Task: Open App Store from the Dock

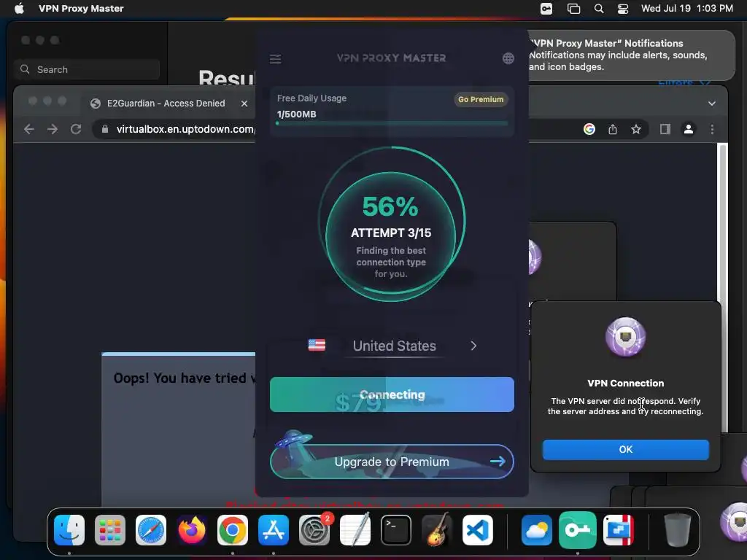Action: [274, 530]
